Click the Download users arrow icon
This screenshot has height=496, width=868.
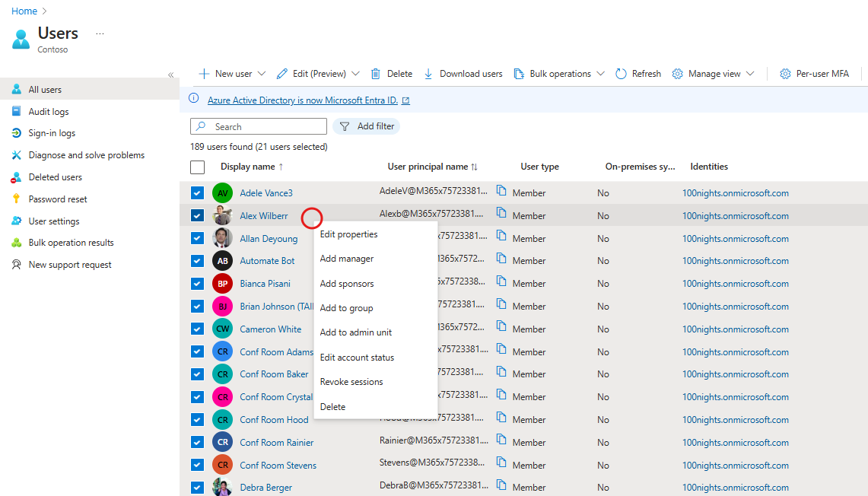[428, 74]
